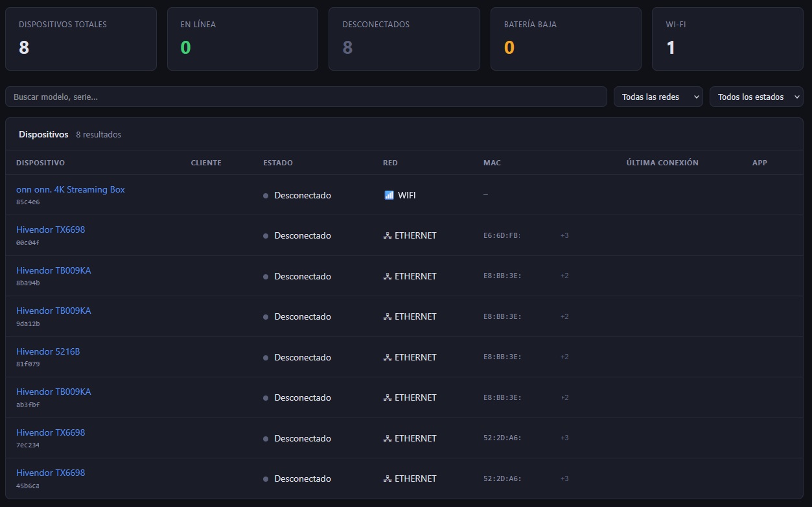This screenshot has width=812, height=507.
Task: Click the Dispositivos Totales card
Action: tap(81, 39)
